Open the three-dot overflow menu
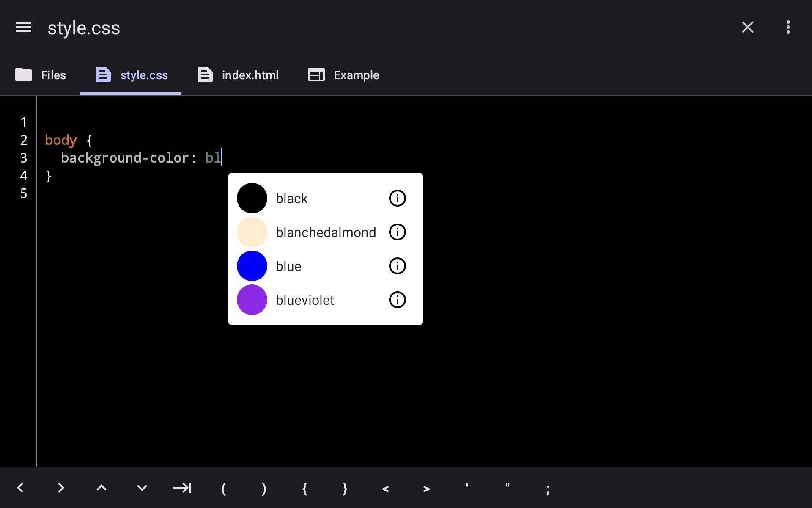812x508 pixels. [x=788, y=28]
